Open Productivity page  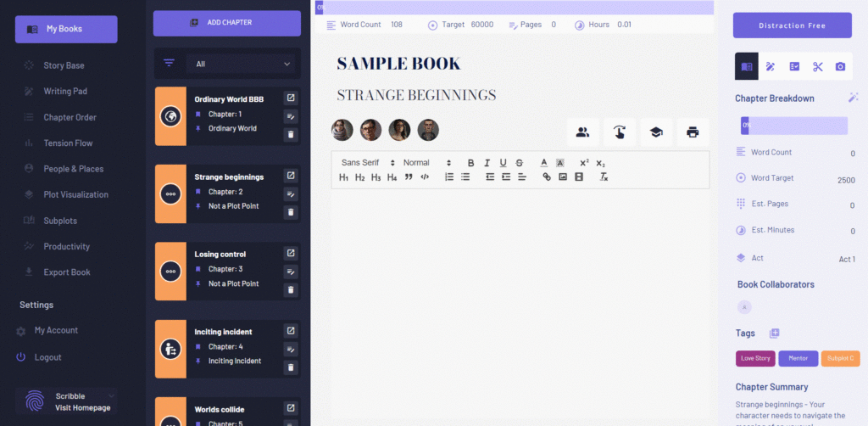tap(66, 246)
